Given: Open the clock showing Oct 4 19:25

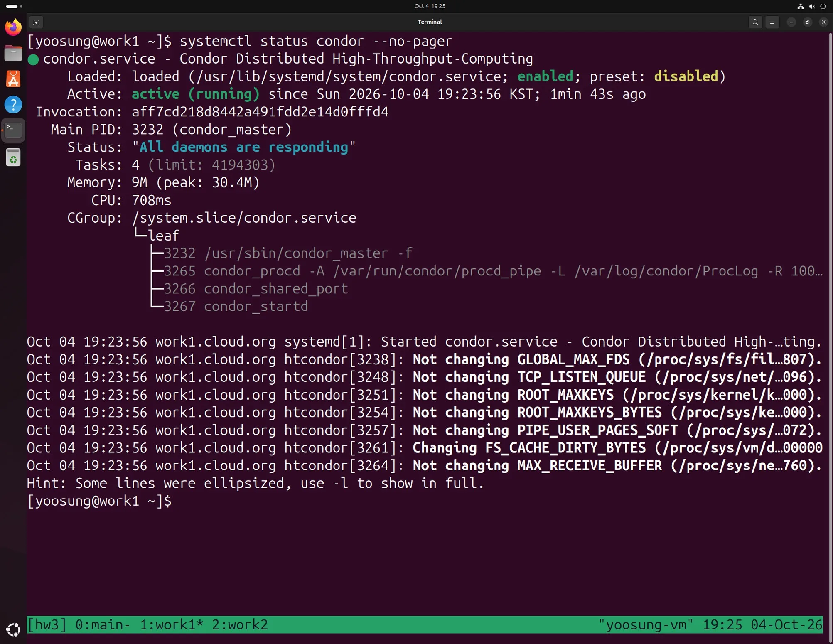Looking at the screenshot, I should 430,6.
